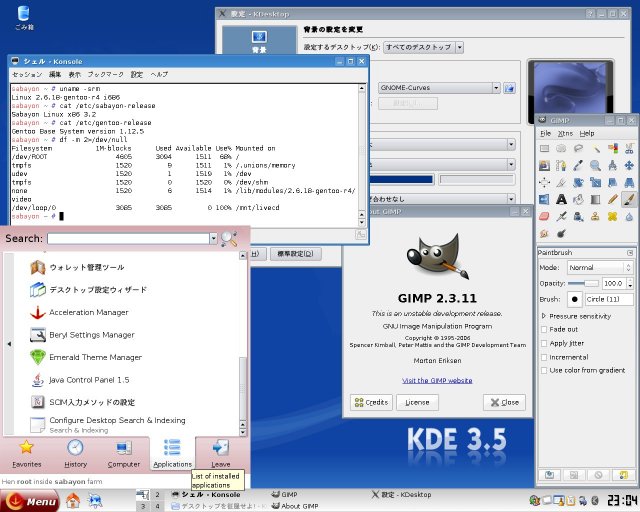Open the desktop selection dropdown in KDesktop settings
Screen dimensions: 640x512
click(x=423, y=47)
